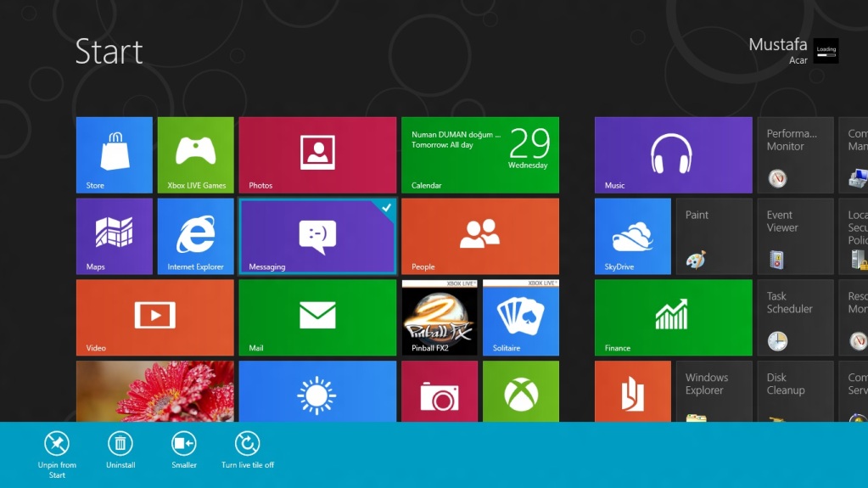Click the date 29 on Calendar tile
This screenshot has width=868, height=488.
coord(529,143)
